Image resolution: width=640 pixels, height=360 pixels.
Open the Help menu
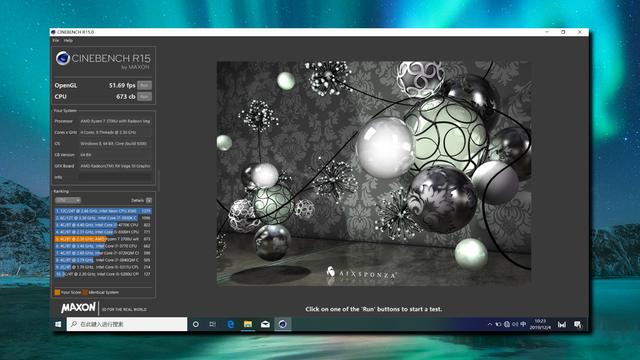[68, 40]
